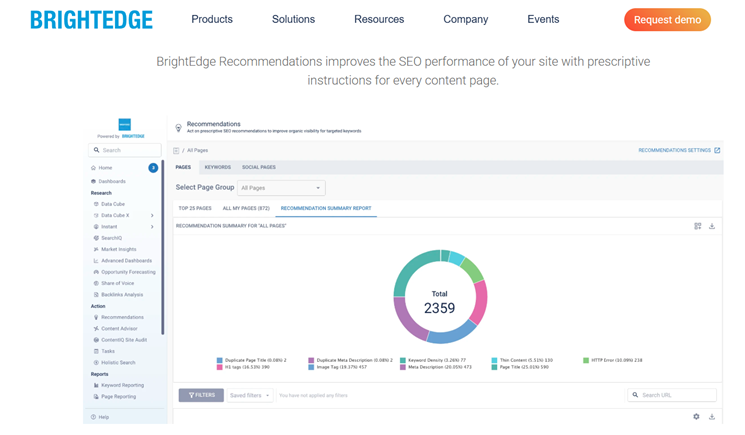The height and width of the screenshot is (435, 745).
Task: Click the pink H1 tags donut segment
Action: pos(480,301)
